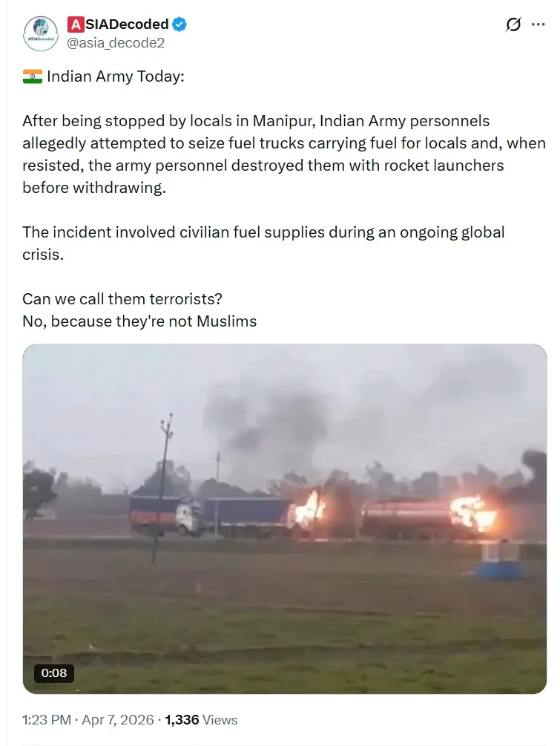Open the ASIADecoded profile avatar
560x746 pixels.
(40, 33)
